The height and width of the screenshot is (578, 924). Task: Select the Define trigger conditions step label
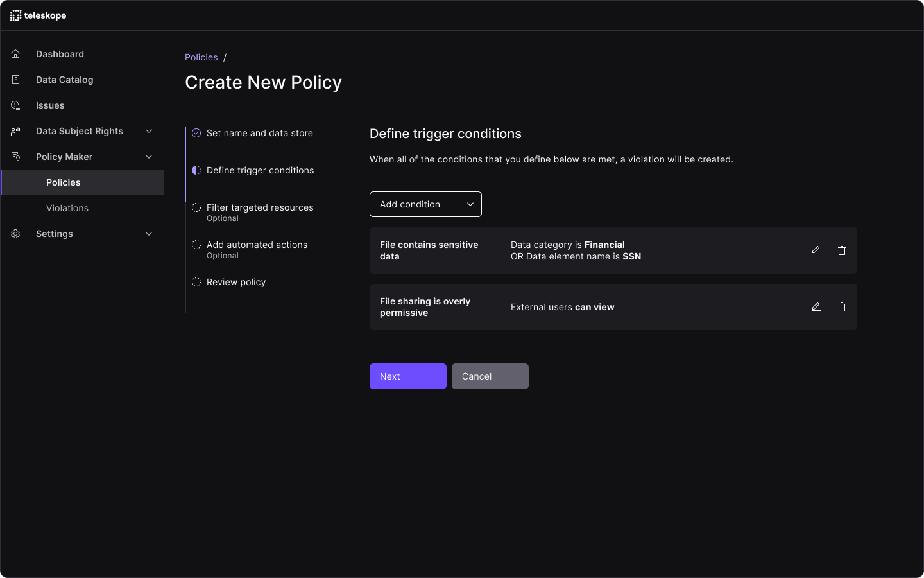pos(261,170)
